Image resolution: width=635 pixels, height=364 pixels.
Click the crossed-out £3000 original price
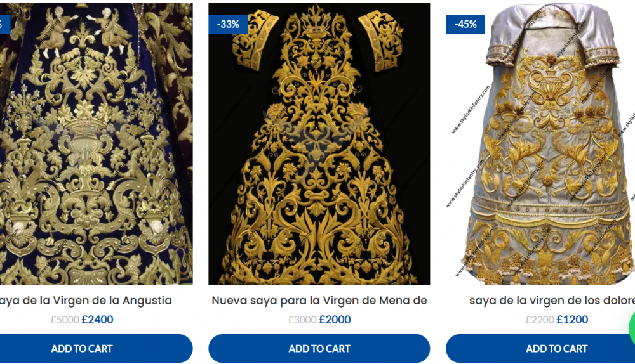point(302,320)
